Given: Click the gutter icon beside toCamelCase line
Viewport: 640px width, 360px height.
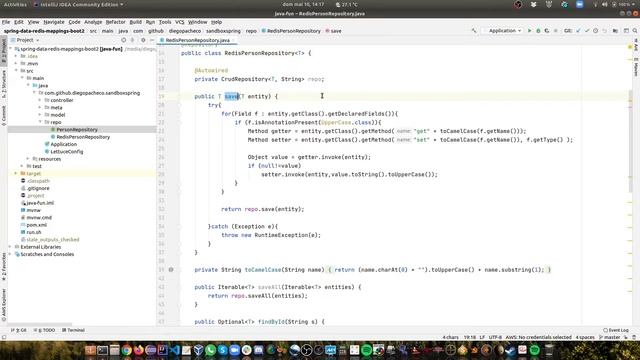Looking at the screenshot, I should 171,270.
